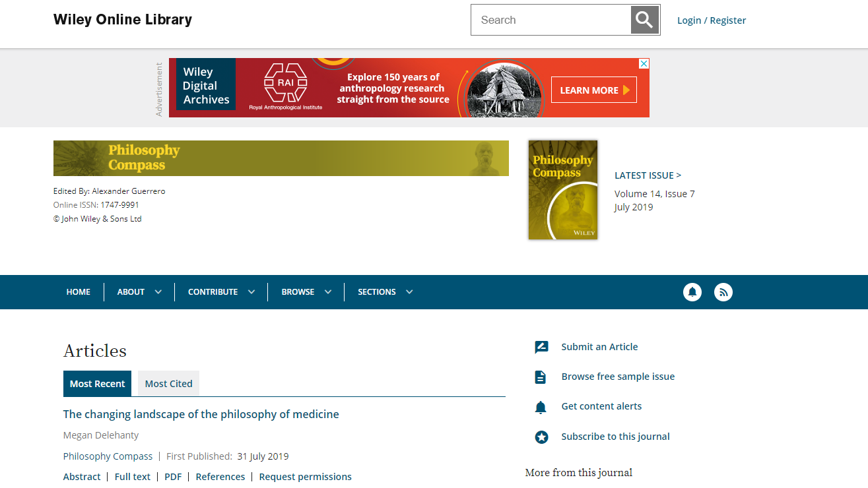868x488 pixels.
Task: Open the bell alerts icon in navbar
Action: (x=692, y=292)
